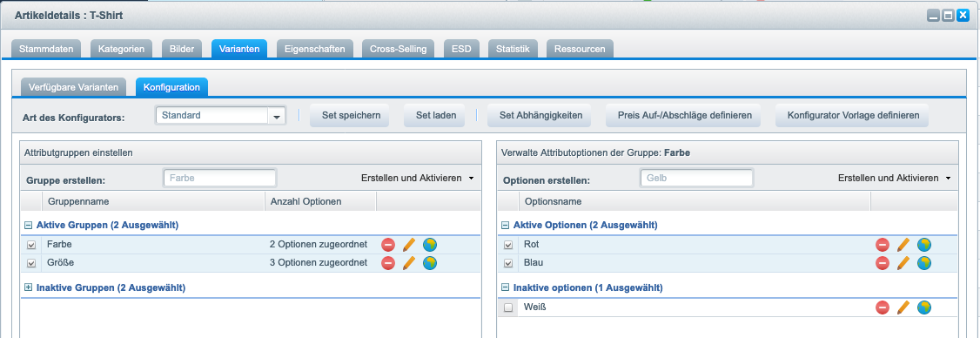Image resolution: width=980 pixels, height=338 pixels.
Task: Open the Eigenschaften tab
Action: coord(314,49)
